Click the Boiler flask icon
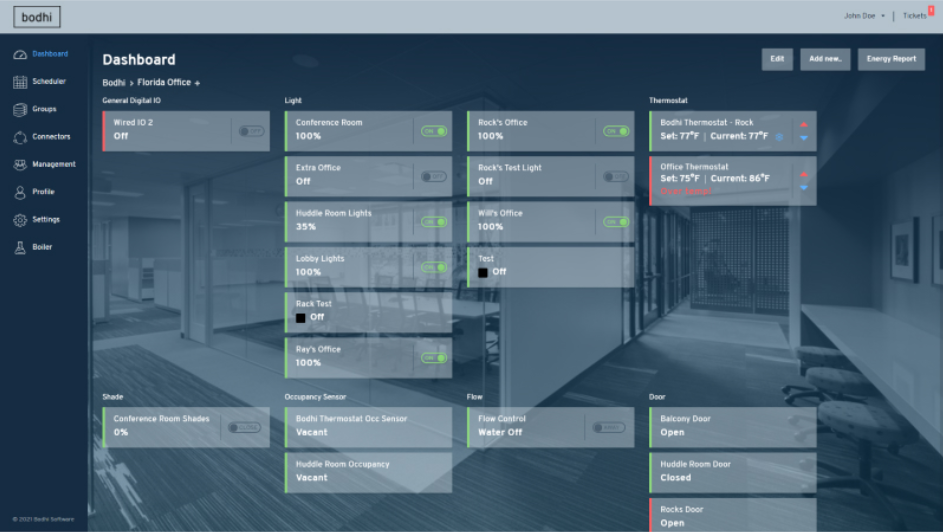The width and height of the screenshot is (943, 532). point(20,248)
